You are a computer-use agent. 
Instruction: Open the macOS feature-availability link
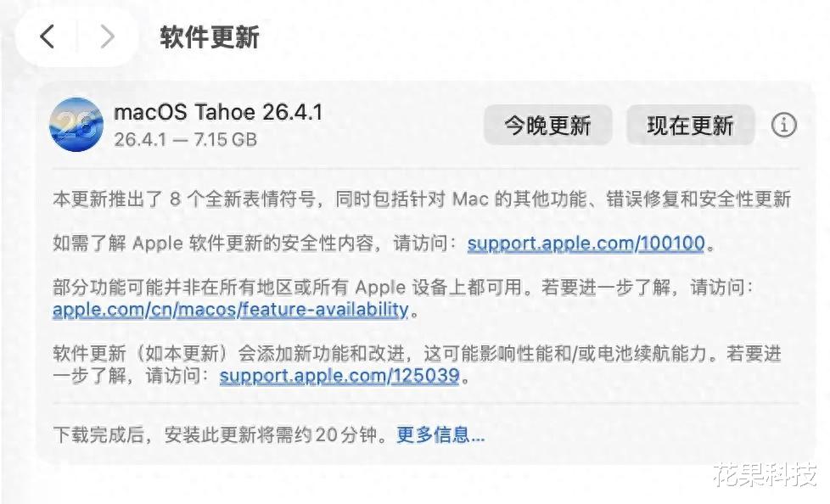click(230, 310)
